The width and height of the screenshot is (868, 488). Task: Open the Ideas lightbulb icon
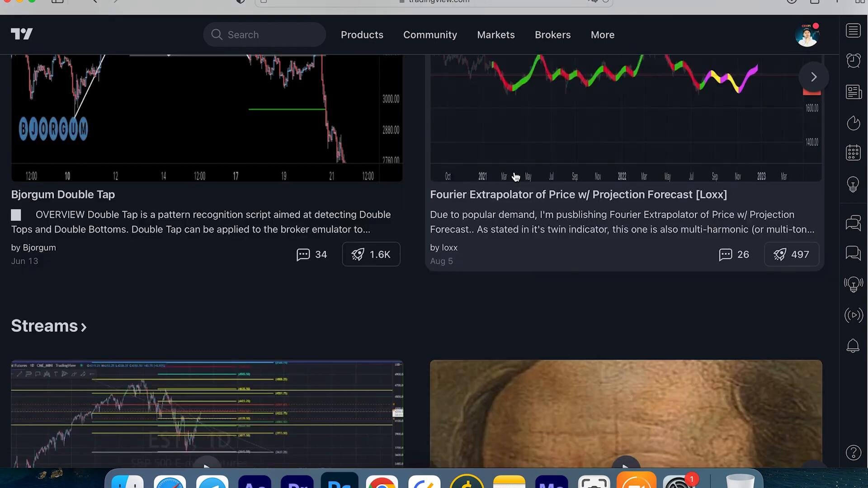(x=853, y=184)
